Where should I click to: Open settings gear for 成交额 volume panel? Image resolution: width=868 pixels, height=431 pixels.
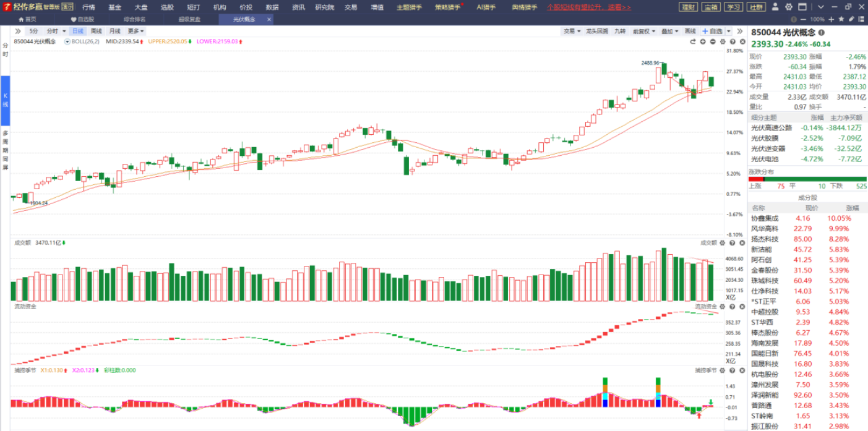[x=723, y=243]
